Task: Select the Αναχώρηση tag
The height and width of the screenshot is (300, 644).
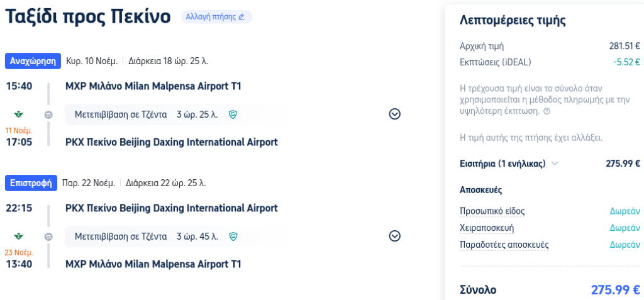Action: tap(33, 61)
